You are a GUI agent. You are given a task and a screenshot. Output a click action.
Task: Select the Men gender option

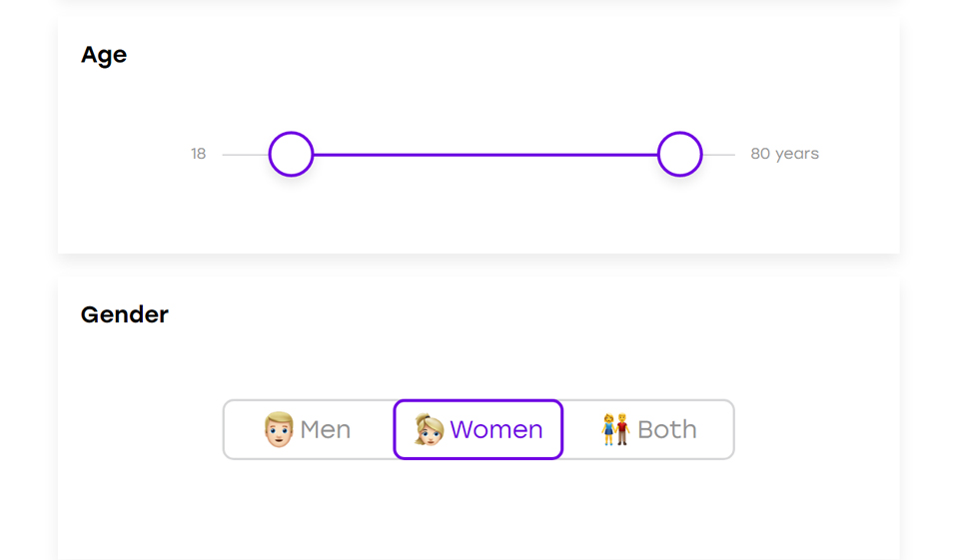pos(309,429)
